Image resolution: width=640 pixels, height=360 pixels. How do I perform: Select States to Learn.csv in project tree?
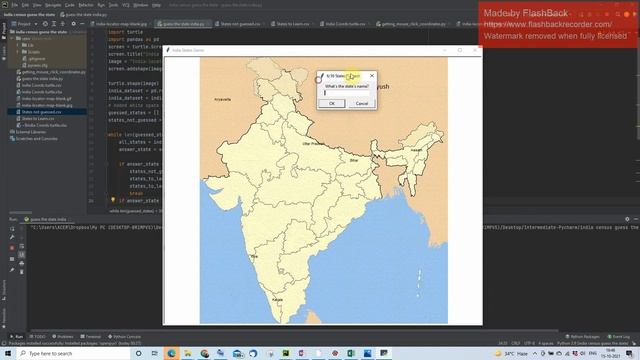pyautogui.click(x=36, y=118)
